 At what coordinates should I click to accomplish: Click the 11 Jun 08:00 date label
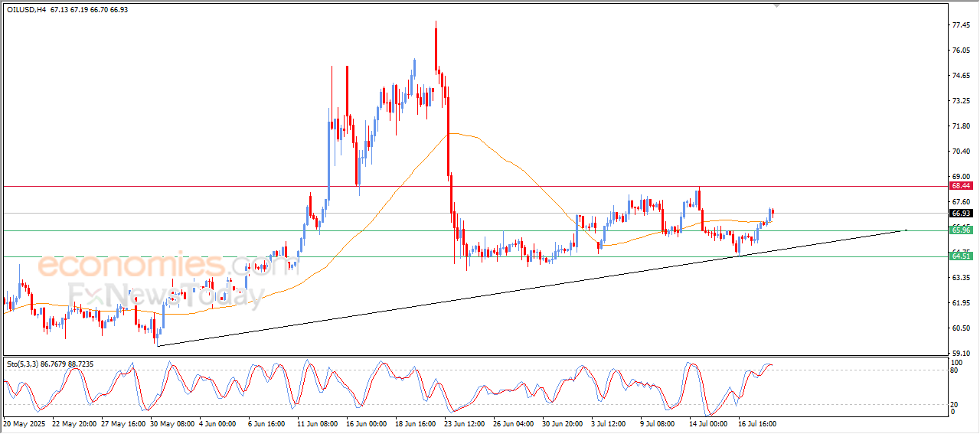[318, 423]
